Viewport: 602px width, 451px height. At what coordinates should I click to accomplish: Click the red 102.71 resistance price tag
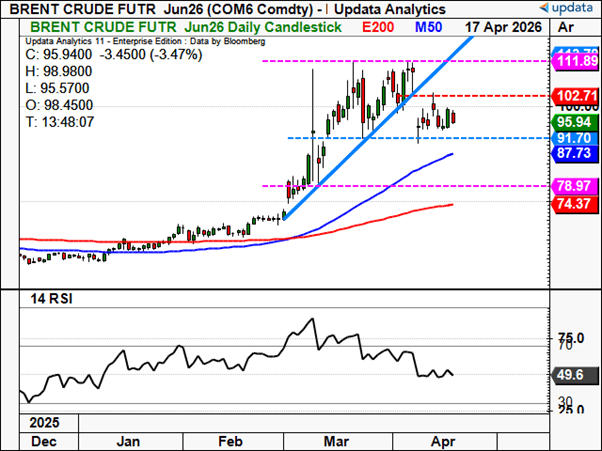(574, 95)
